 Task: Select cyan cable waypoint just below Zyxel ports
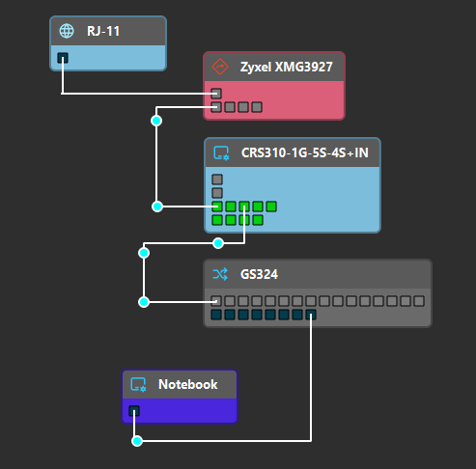click(x=156, y=121)
